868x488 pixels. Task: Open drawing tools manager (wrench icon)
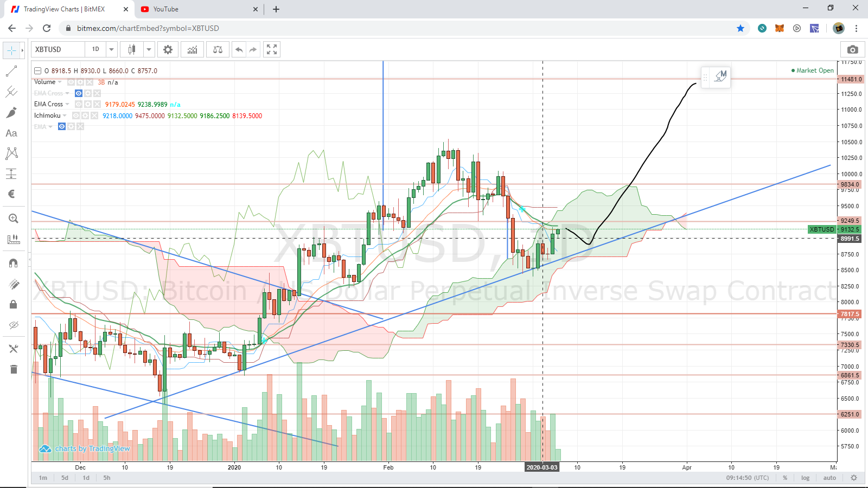pos(14,349)
